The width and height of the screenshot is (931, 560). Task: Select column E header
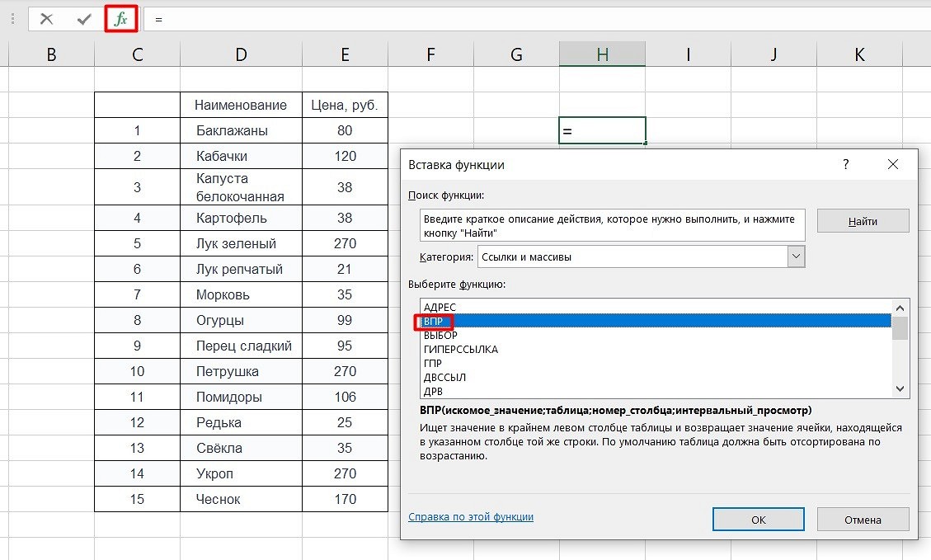[345, 54]
